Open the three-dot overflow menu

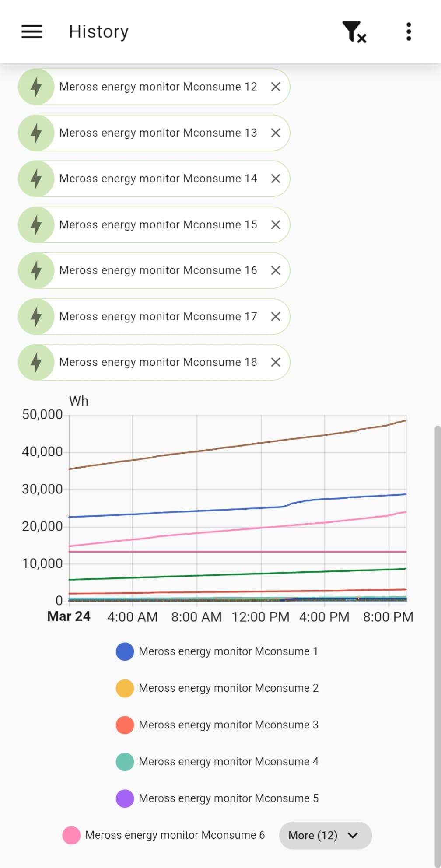tap(409, 31)
